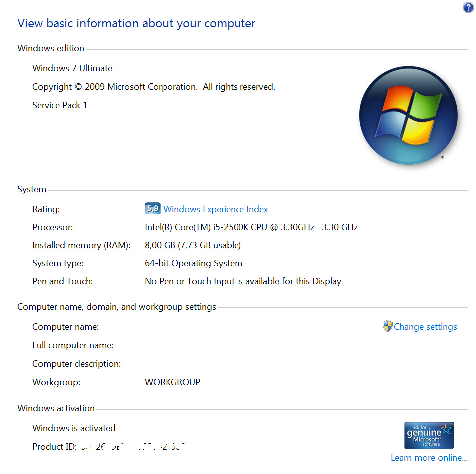The width and height of the screenshot is (476, 474).
Task: Open the Windows Experience Index link
Action: 216,209
